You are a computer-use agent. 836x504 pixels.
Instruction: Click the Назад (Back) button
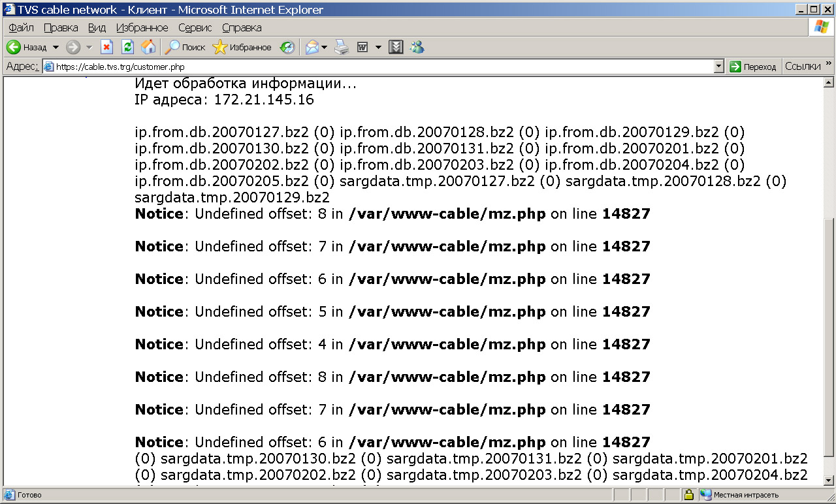27,47
